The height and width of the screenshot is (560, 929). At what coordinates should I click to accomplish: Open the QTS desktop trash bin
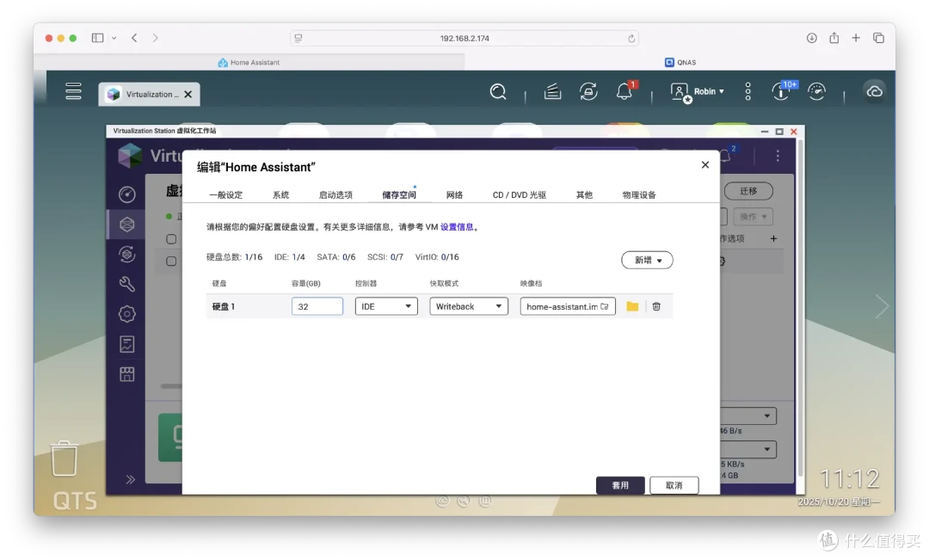tap(64, 458)
